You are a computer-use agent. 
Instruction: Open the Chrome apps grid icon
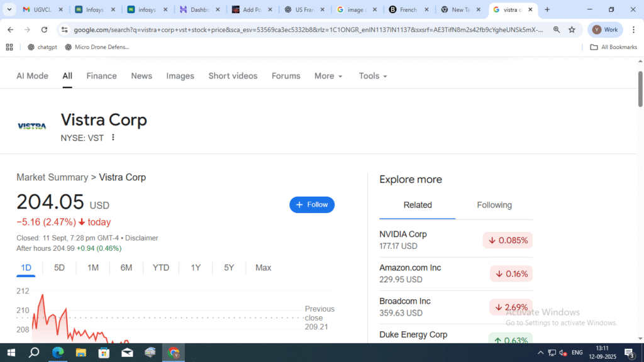pos(9,47)
